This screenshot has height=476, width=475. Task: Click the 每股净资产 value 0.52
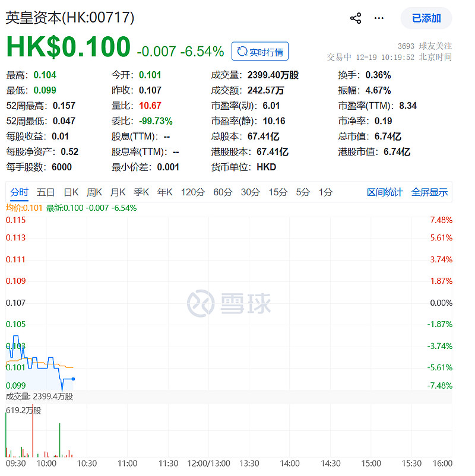[69, 151]
